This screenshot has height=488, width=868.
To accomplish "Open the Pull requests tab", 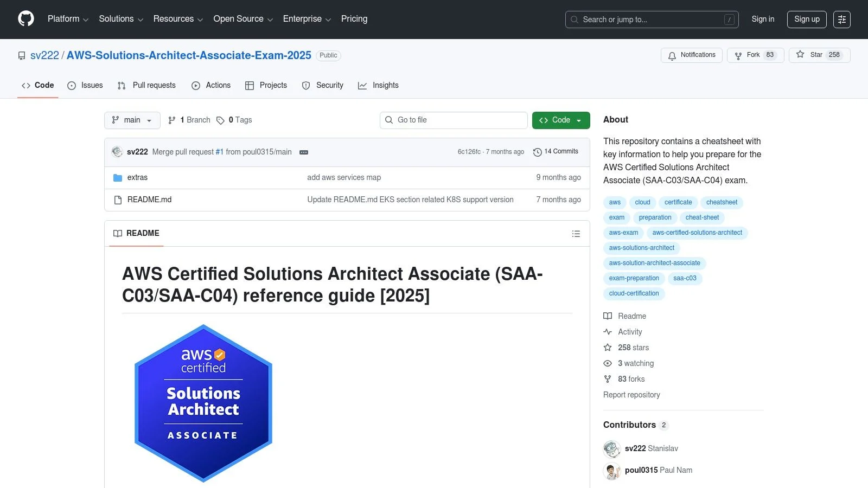I will (146, 86).
